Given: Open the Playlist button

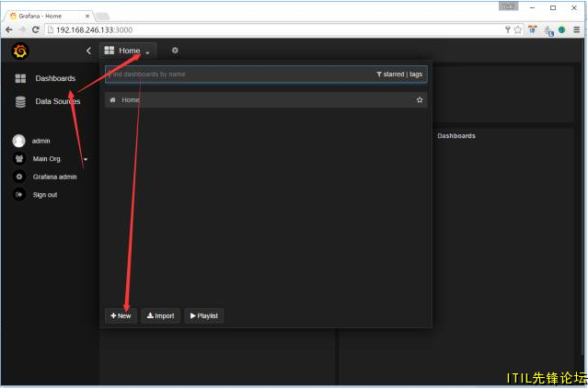Looking at the screenshot, I should 204,316.
